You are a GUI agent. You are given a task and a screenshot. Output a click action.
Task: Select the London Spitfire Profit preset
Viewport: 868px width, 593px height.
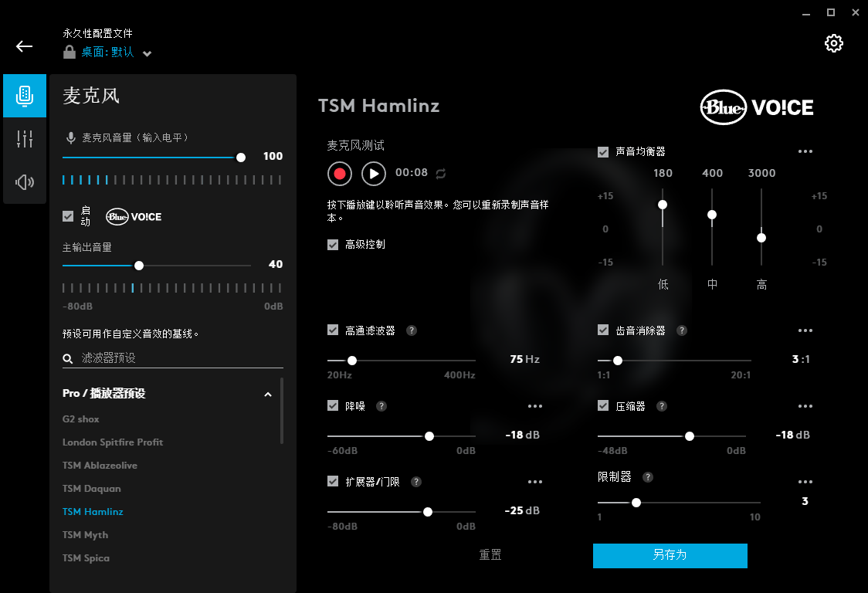(x=113, y=442)
